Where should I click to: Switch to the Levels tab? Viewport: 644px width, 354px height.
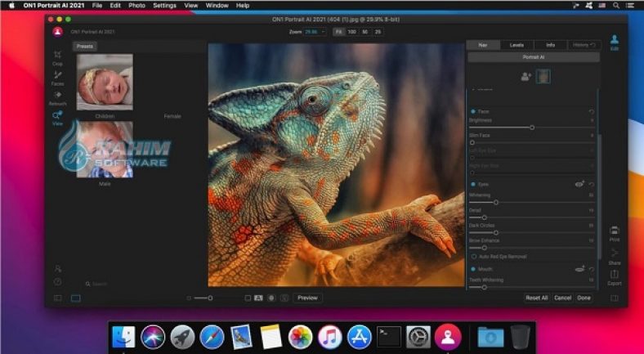[517, 45]
